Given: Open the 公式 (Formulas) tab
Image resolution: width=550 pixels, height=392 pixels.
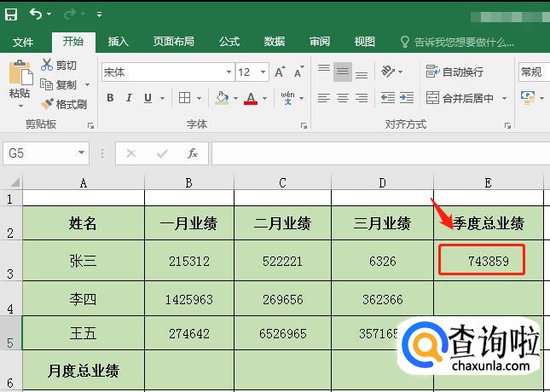Looking at the screenshot, I should pos(229,42).
